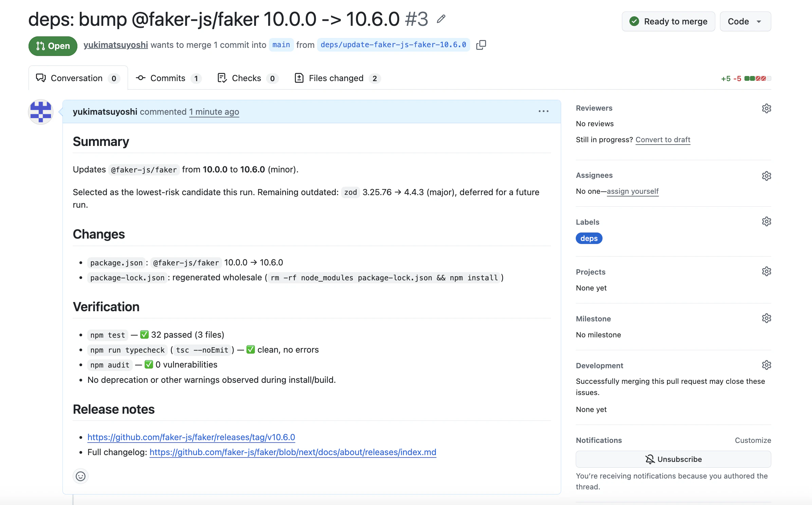Click the 'No reviews' text
Screen dimensions: 812x505
point(595,124)
